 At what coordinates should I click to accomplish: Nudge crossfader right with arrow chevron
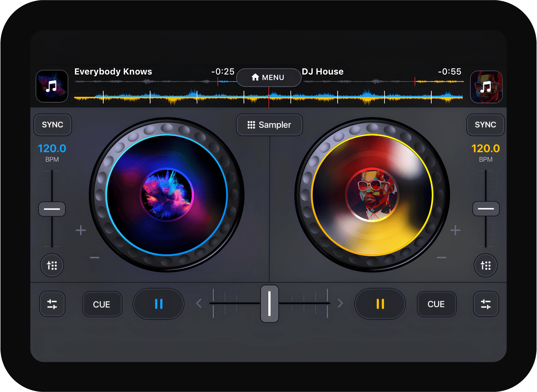[340, 303]
